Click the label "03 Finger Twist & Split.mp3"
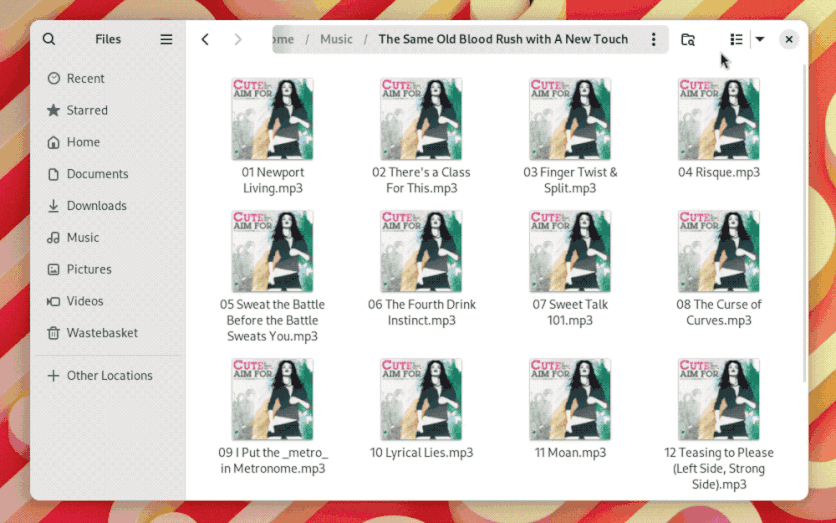The width and height of the screenshot is (836, 523). (x=570, y=180)
